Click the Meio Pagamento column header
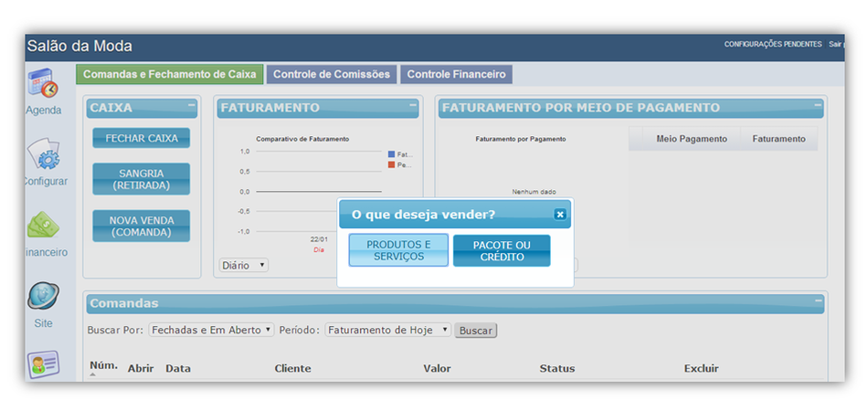This screenshot has height=410, width=868. click(x=692, y=139)
